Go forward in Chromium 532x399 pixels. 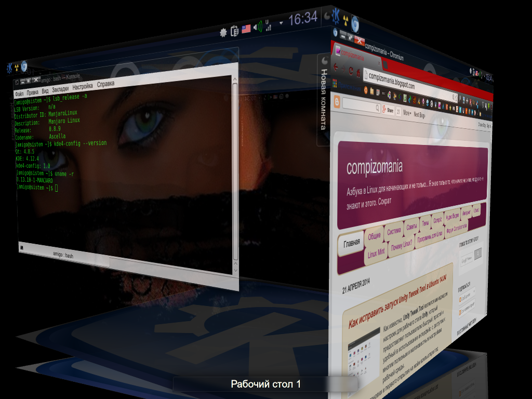343,70
